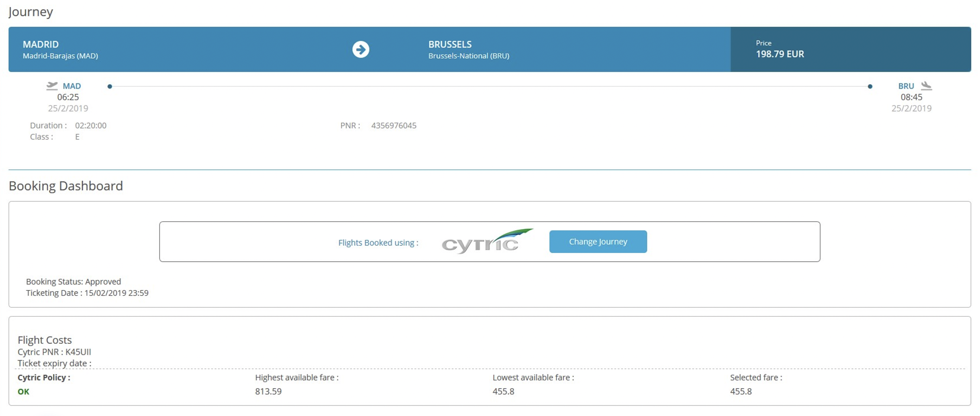
Task: Click the BRUSSELS destination heading
Action: (449, 44)
